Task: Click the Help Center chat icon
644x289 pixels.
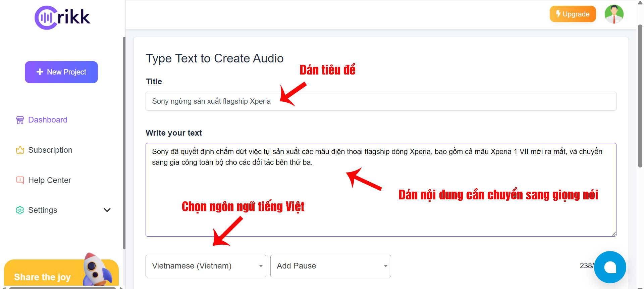Action: (20, 180)
